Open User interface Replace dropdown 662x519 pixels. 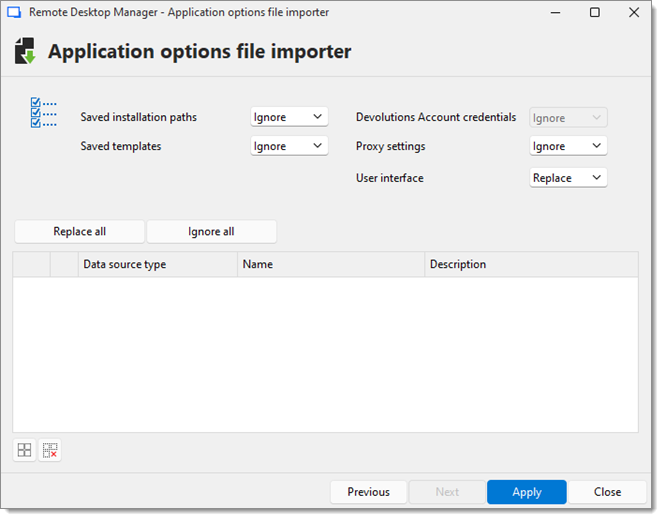click(568, 178)
